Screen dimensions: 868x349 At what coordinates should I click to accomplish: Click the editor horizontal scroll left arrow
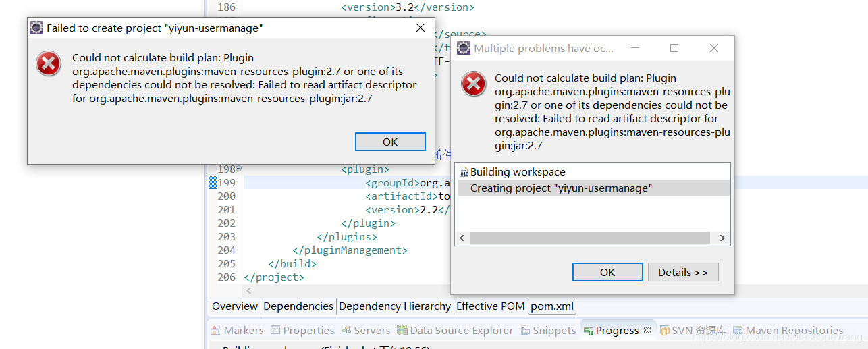[x=248, y=290]
